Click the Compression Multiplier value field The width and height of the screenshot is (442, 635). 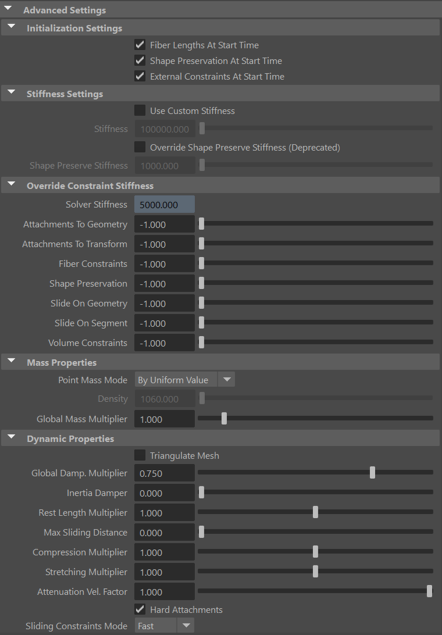pyautogui.click(x=164, y=552)
